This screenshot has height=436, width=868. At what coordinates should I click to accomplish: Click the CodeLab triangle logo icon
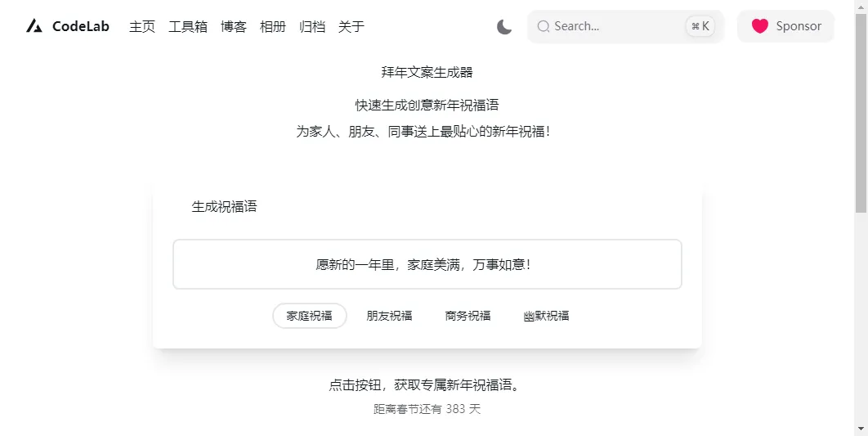(x=34, y=26)
